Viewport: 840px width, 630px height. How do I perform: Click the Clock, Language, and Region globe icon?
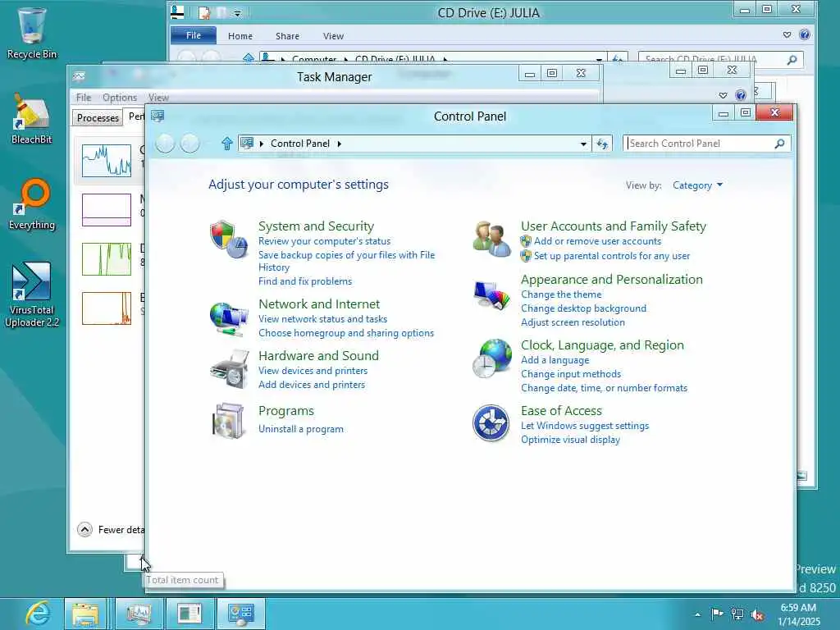coord(492,358)
